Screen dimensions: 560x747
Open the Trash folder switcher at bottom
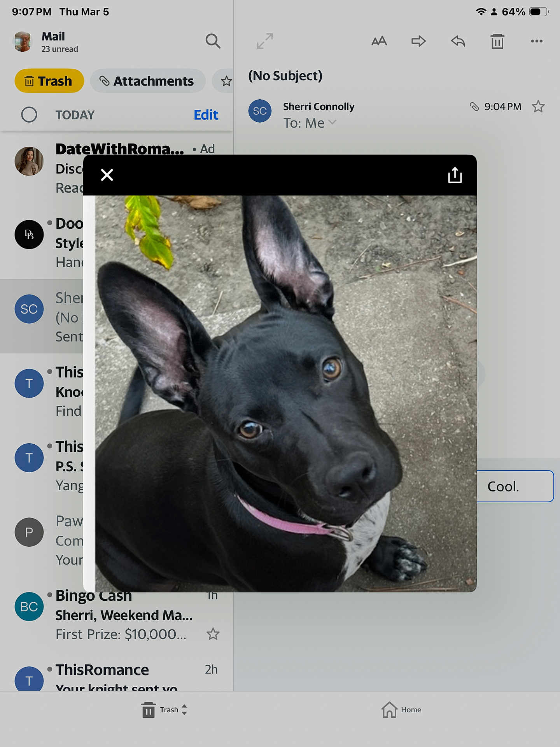164,710
